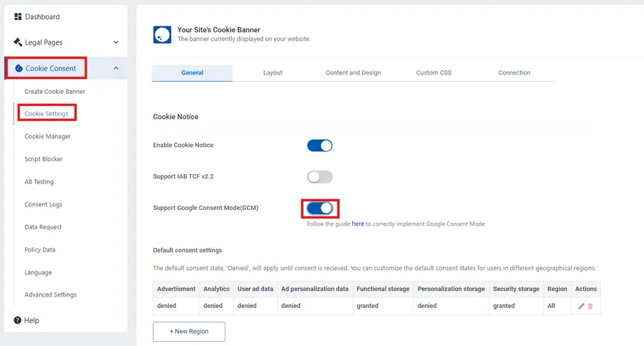Click 'denied' under User ad data
The width and height of the screenshot is (644, 346).
[247, 306]
